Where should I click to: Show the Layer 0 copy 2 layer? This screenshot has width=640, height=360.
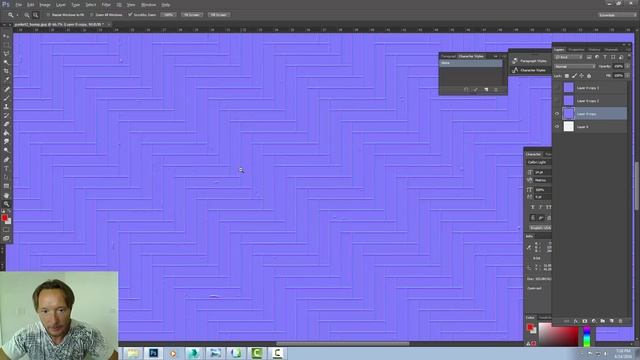coord(557,101)
